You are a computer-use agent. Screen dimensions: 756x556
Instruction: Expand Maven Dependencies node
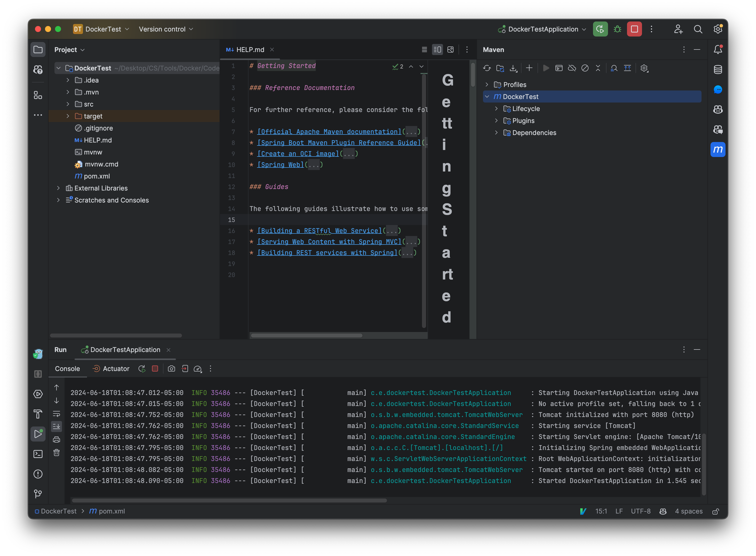[x=496, y=133]
